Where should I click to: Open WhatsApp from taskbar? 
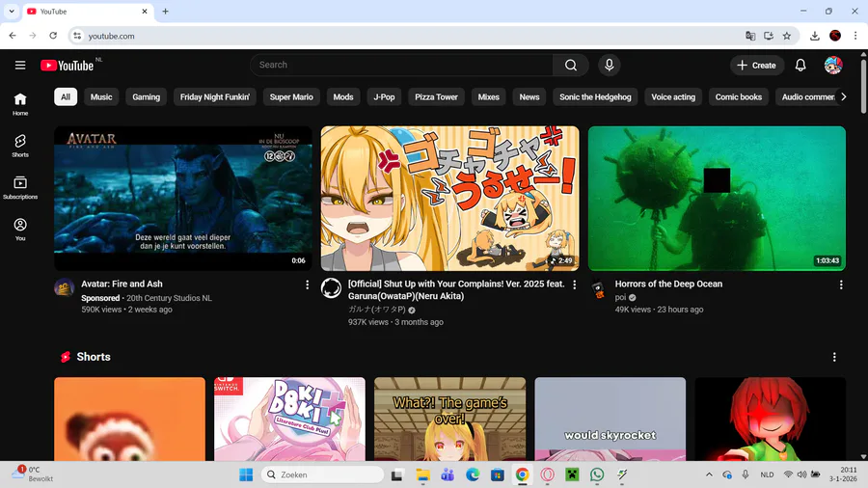coord(597,474)
